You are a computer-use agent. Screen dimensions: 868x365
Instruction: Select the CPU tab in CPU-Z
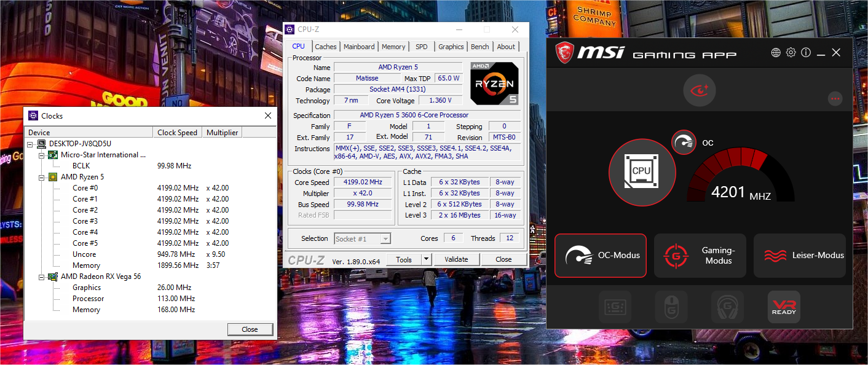coord(299,46)
